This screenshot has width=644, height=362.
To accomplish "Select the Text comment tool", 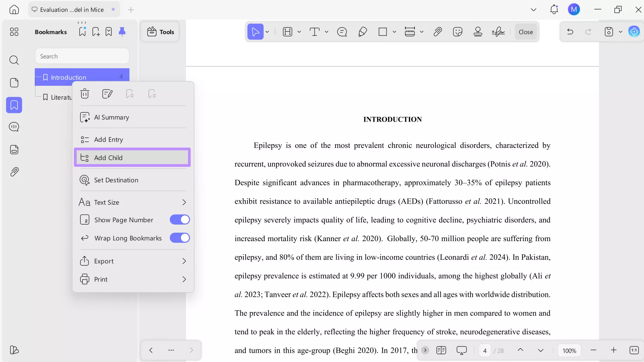I will pyautogui.click(x=315, y=32).
